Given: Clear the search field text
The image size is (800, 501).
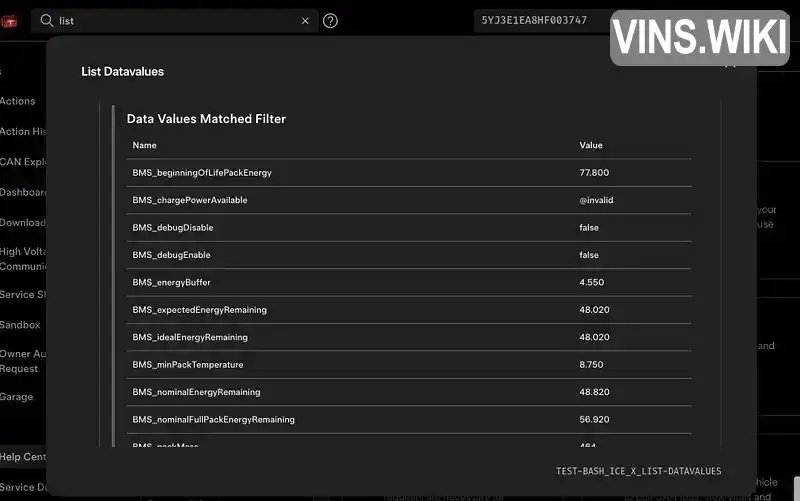Looking at the screenshot, I should pyautogui.click(x=305, y=20).
